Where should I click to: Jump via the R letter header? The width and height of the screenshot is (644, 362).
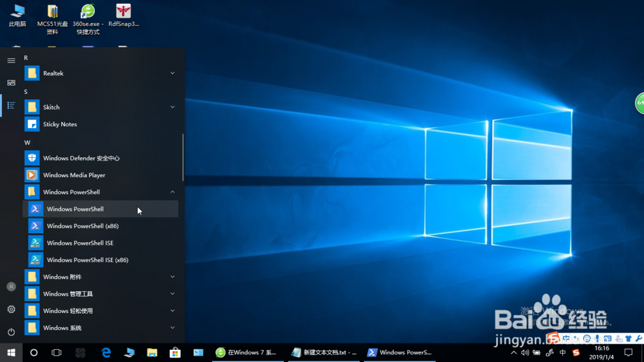coord(26,58)
